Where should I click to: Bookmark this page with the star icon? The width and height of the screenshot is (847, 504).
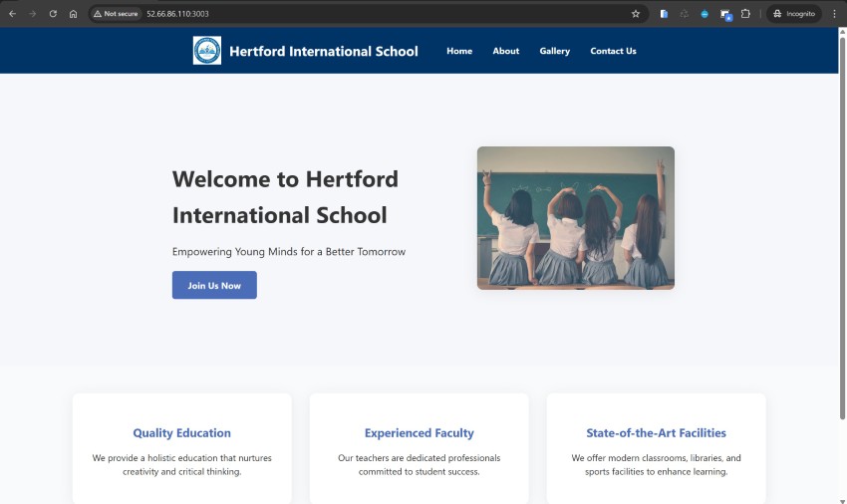click(x=636, y=14)
